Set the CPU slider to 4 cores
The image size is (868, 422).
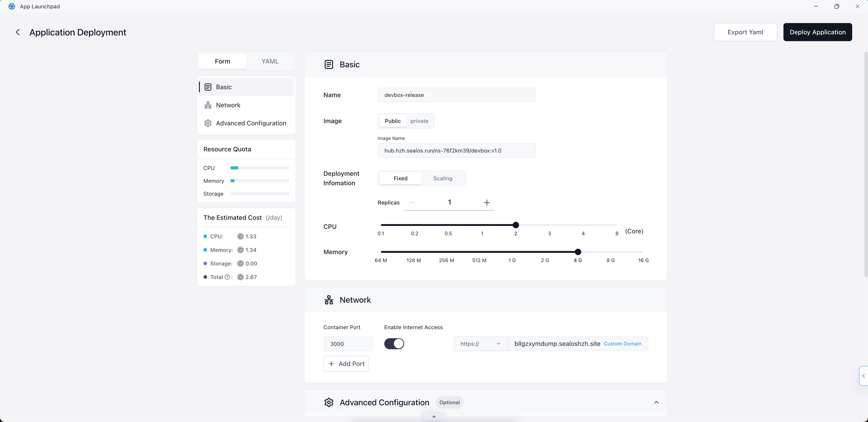(x=583, y=225)
